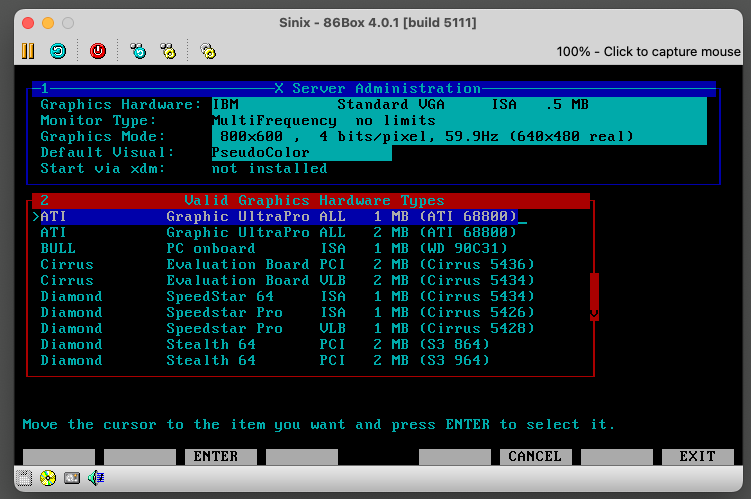Click the CD-ROM drive status bar icon
Image resolution: width=751 pixels, height=499 pixels.
coord(47,478)
